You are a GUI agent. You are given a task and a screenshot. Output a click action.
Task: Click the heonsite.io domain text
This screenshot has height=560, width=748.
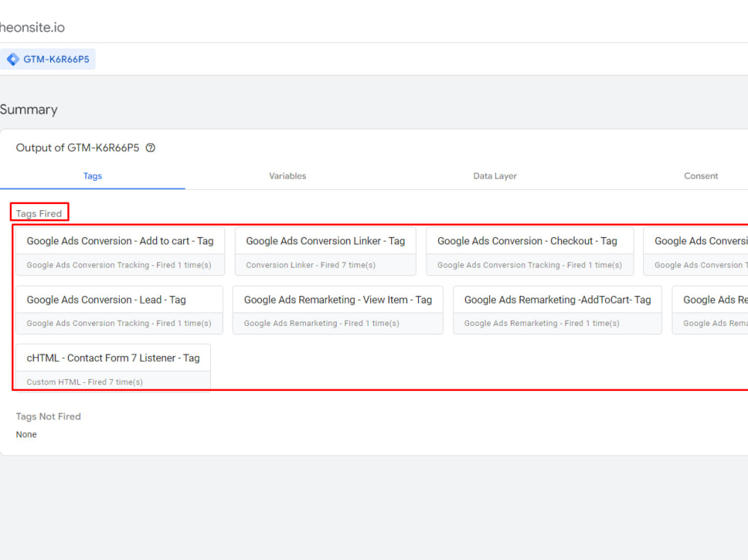[32, 27]
